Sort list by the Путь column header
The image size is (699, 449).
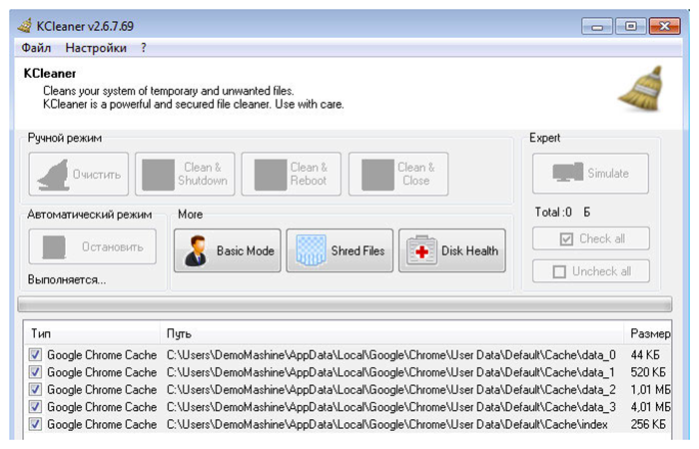(392, 334)
